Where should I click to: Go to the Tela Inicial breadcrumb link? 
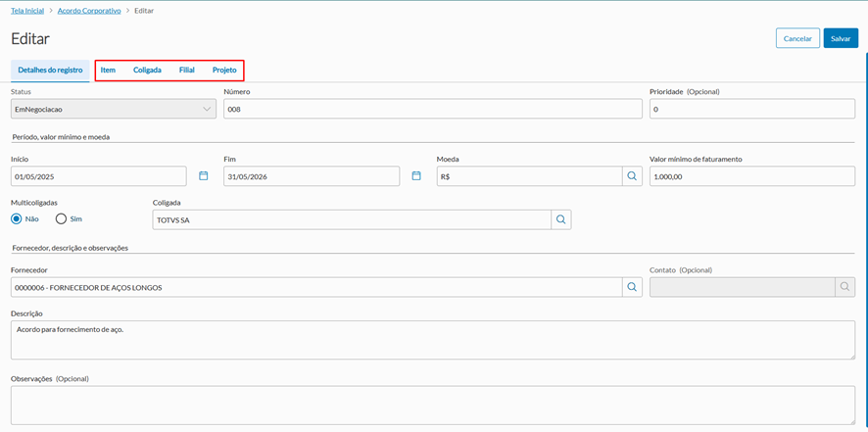(x=29, y=10)
